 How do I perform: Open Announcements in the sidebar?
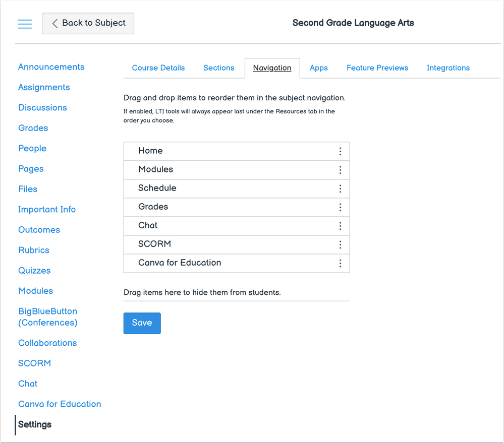51,67
